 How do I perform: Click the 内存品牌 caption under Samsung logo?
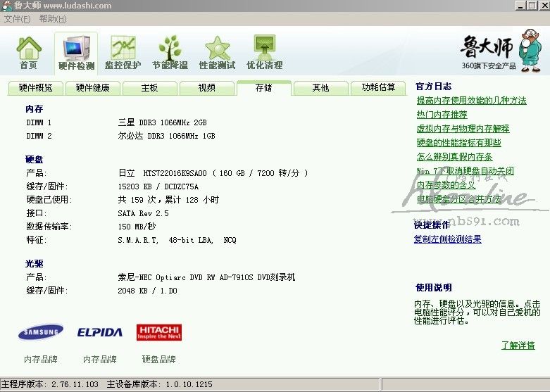[41, 360]
